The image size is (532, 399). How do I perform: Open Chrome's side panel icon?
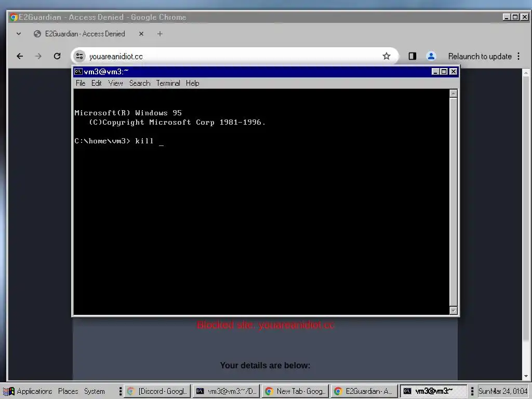pos(412,56)
